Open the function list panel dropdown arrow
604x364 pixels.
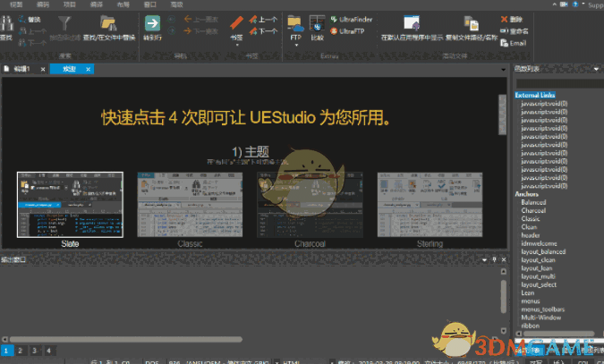597,69
